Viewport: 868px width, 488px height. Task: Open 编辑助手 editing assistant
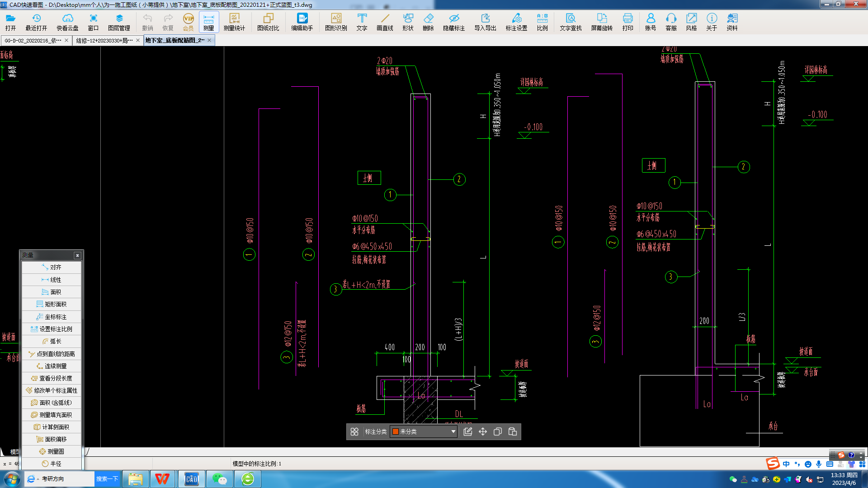(x=302, y=22)
